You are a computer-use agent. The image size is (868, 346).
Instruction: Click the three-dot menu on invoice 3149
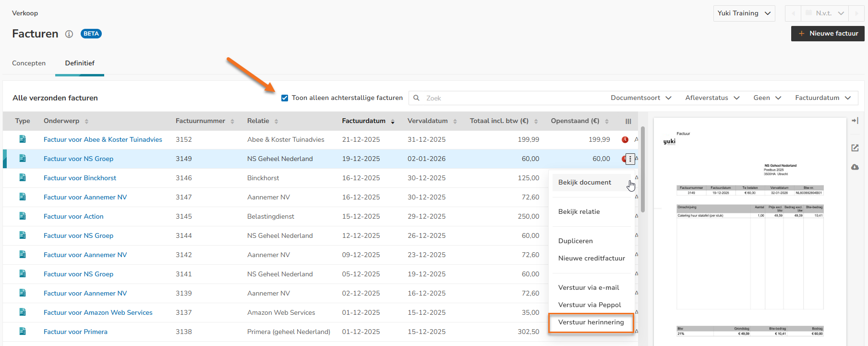630,159
